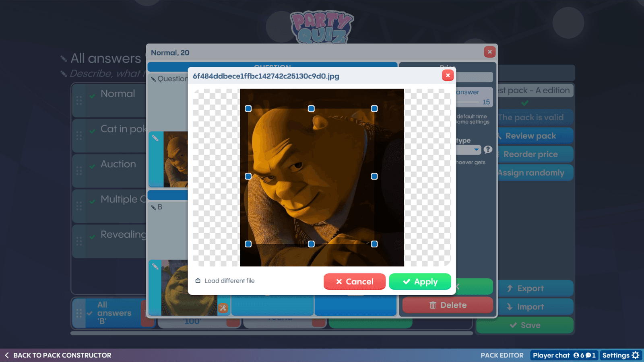Cancel the image crop dialog
Screen dimensions: 644x362
355,282
